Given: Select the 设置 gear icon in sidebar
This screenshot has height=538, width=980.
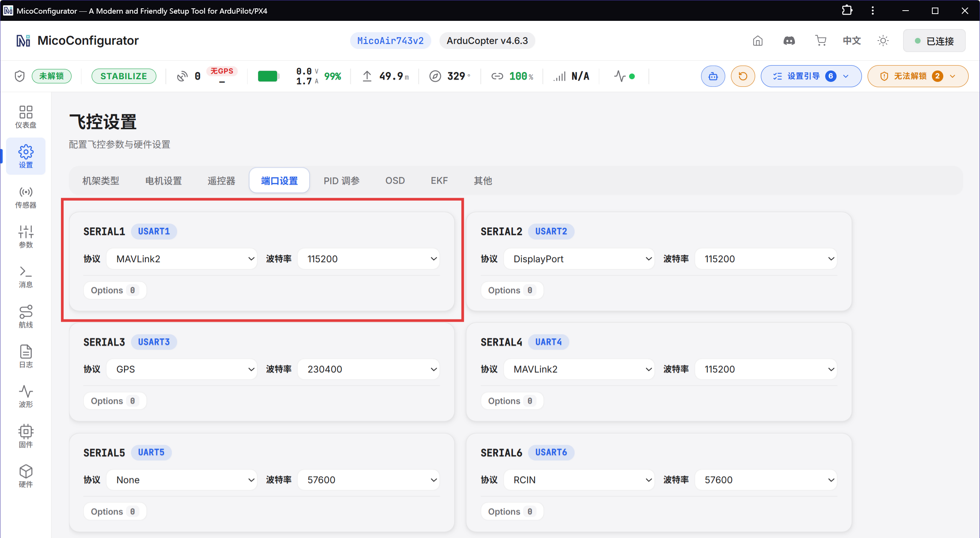Looking at the screenshot, I should [25, 156].
